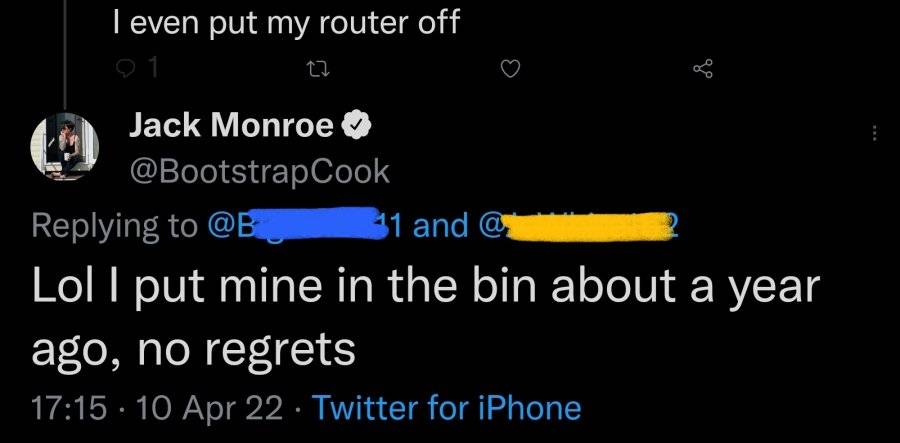The height and width of the screenshot is (443, 900).
Task: Click the verified badge beside Jack Monroe
Action: pyautogui.click(x=357, y=126)
